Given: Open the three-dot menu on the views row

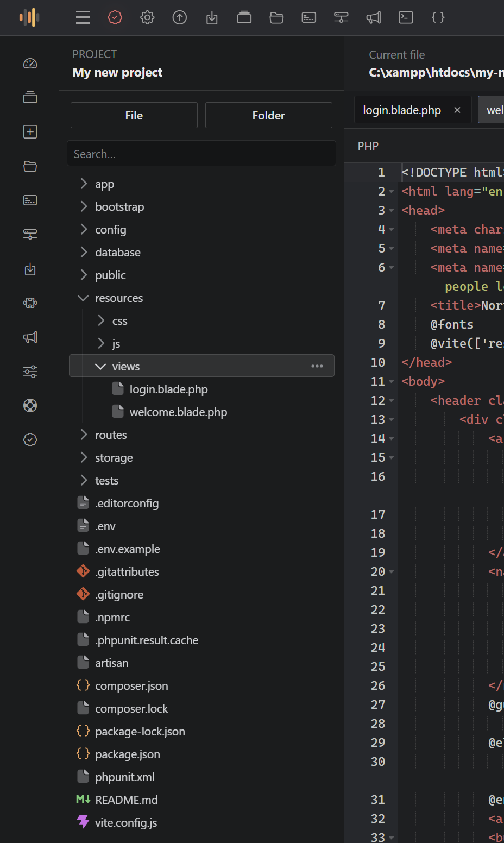Looking at the screenshot, I should click(x=317, y=366).
